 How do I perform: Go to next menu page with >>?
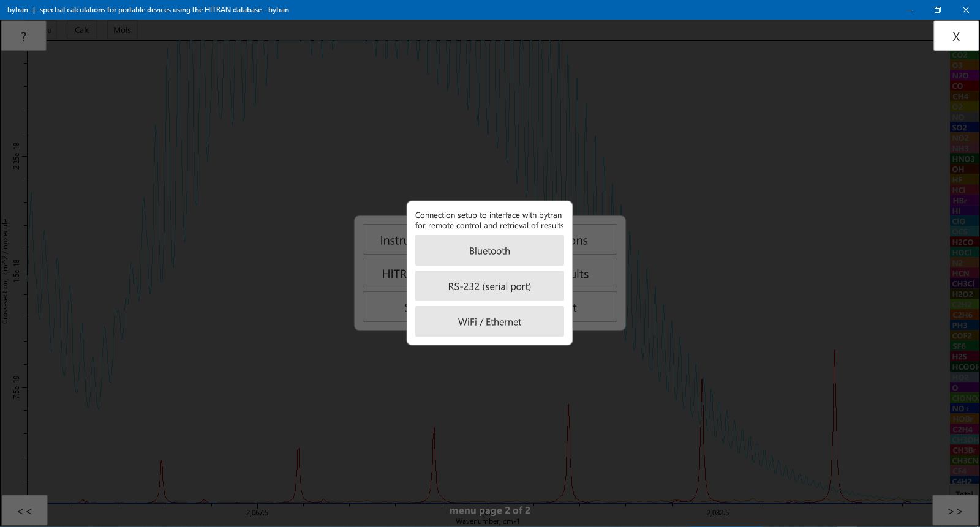click(x=955, y=510)
